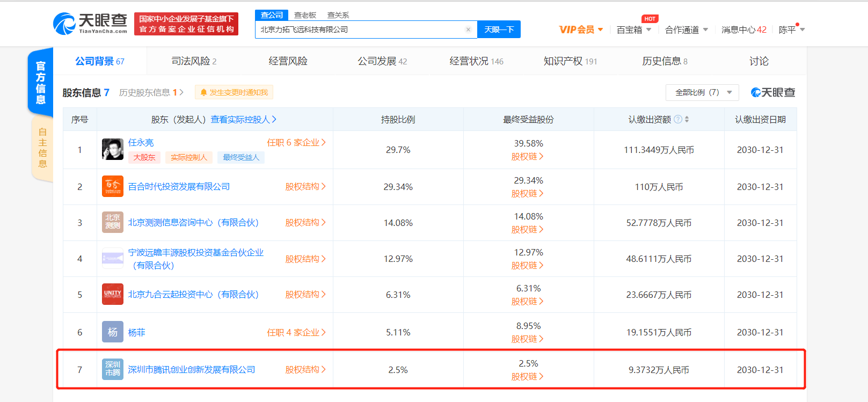868x402 pixels.
Task: Open the 公司发展 42 tab
Action: [382, 61]
